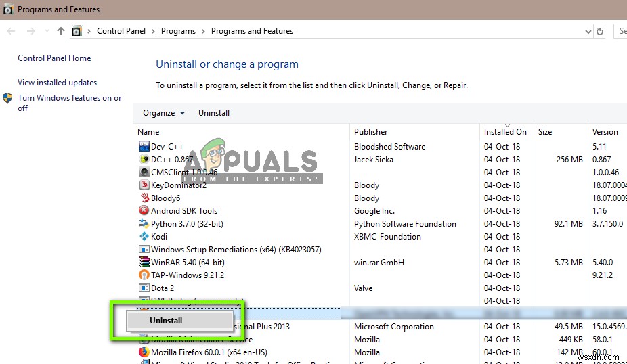Select the Python 3.7.0 (32-bit) entry
This screenshot has height=364, width=627.
click(187, 224)
